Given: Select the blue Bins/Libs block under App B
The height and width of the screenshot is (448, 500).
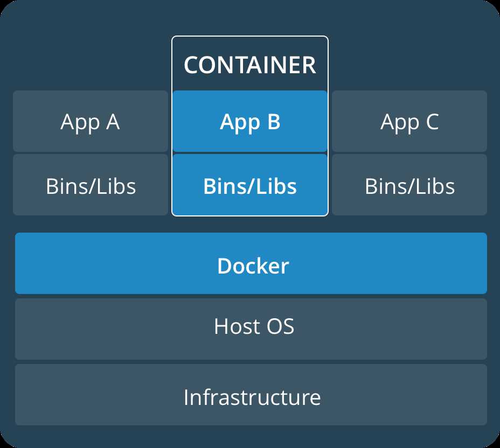Looking at the screenshot, I should click(250, 185).
